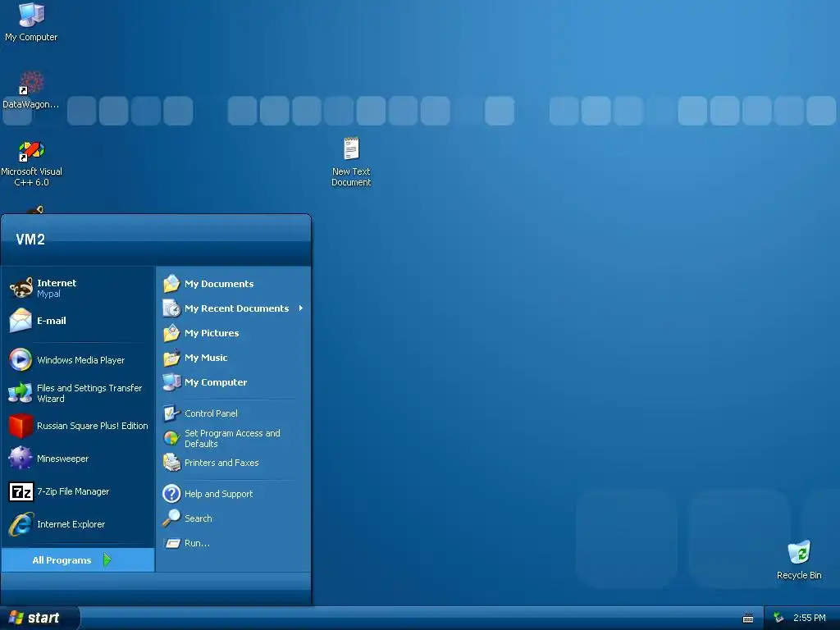Click Set Program Access and Defaults text
This screenshot has width=840, height=630.
[x=232, y=438]
